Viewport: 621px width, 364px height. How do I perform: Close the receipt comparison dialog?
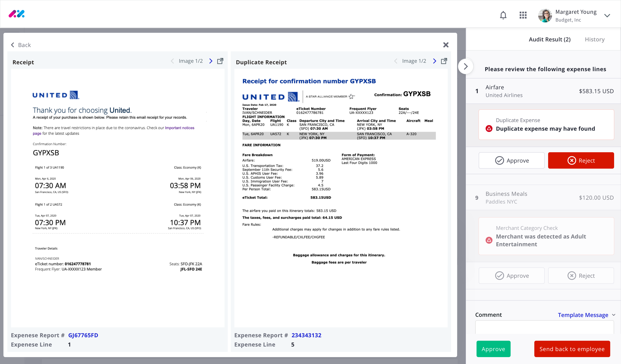pyautogui.click(x=446, y=45)
